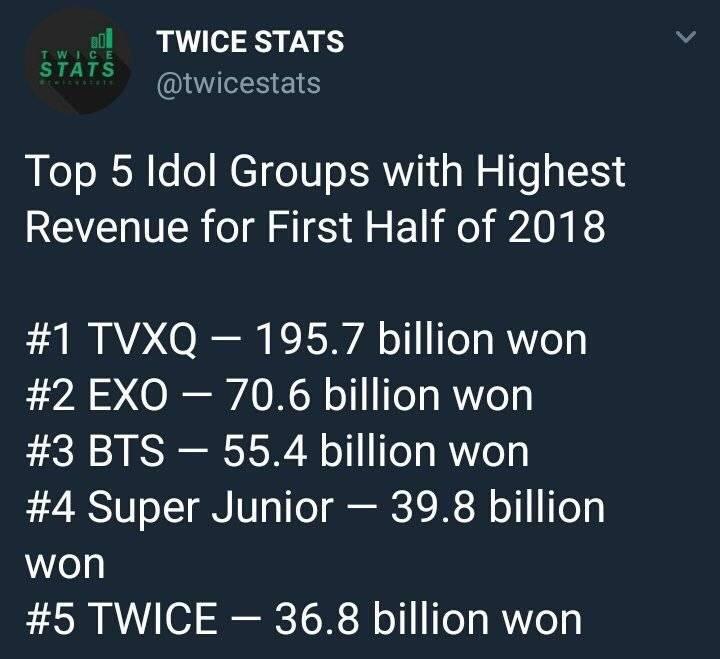The height and width of the screenshot is (659, 720).
Task: Click the "55.4 billion won" figure
Action: 391,453
